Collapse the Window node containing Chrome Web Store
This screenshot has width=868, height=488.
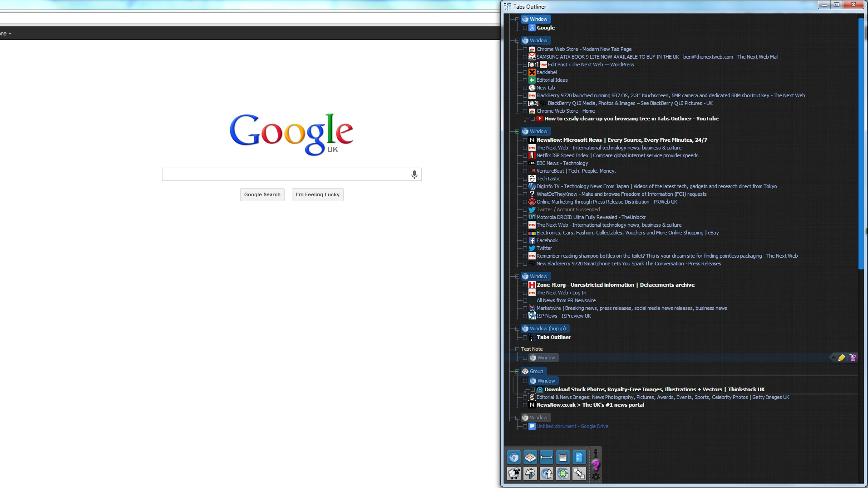click(x=517, y=40)
